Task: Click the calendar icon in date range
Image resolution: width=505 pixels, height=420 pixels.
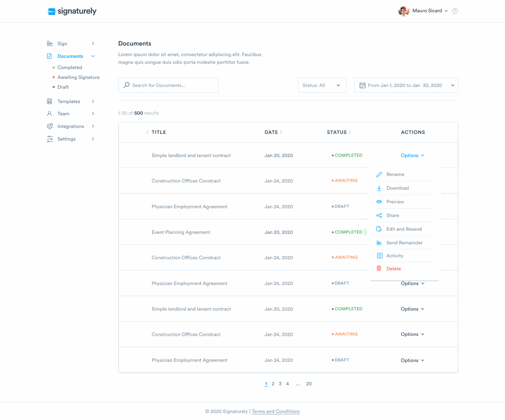Action: [362, 85]
